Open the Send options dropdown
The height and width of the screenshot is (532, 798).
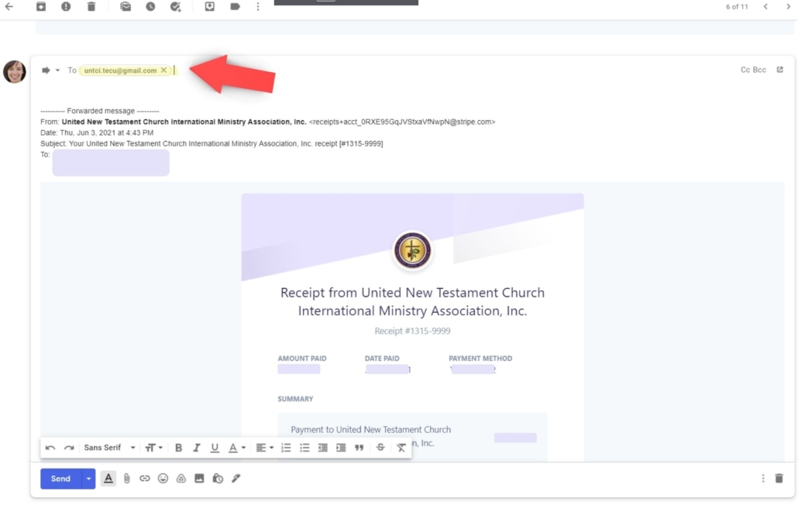click(x=88, y=479)
